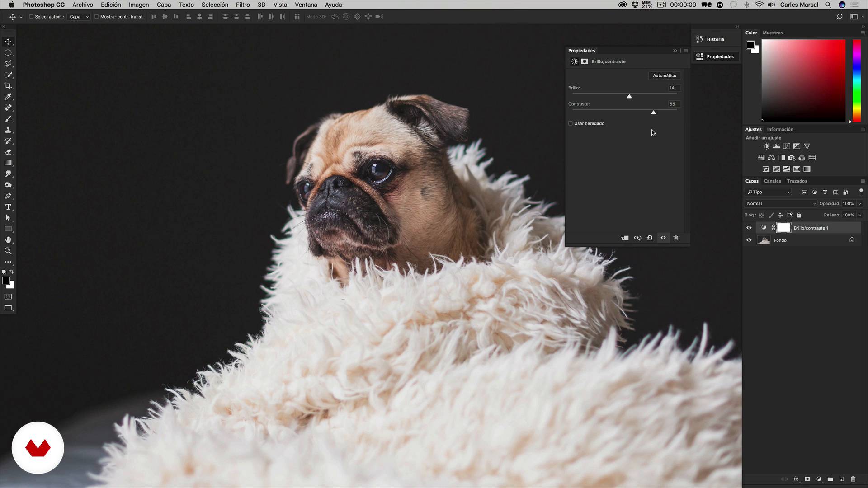Click the Automático button
The height and width of the screenshot is (488, 868).
[x=664, y=75]
